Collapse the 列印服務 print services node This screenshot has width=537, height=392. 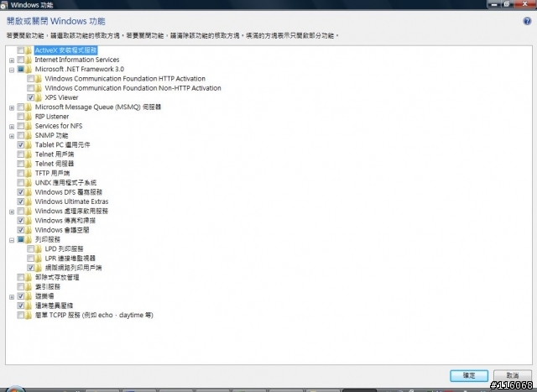click(x=12, y=240)
